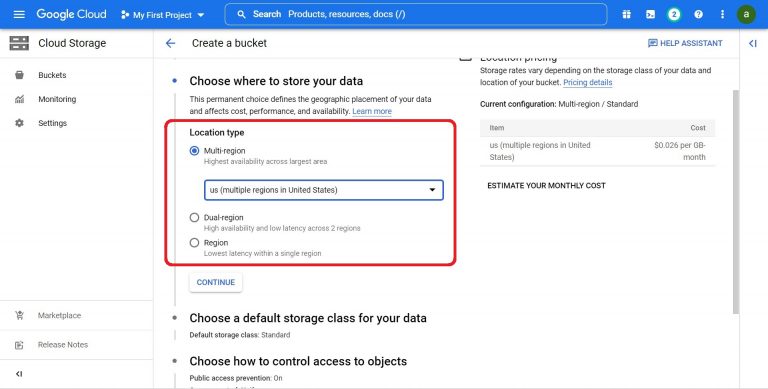The height and width of the screenshot is (389, 768).
Task: Click Current configuration: Multi-region / Standard text
Action: [x=559, y=104]
